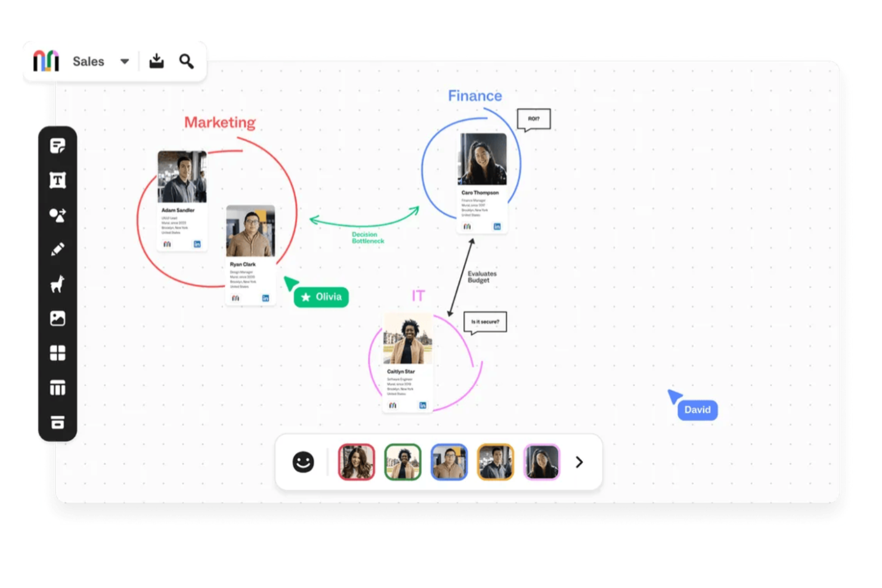The width and height of the screenshot is (882, 588).
Task: Click the download export icon
Action: click(x=157, y=61)
